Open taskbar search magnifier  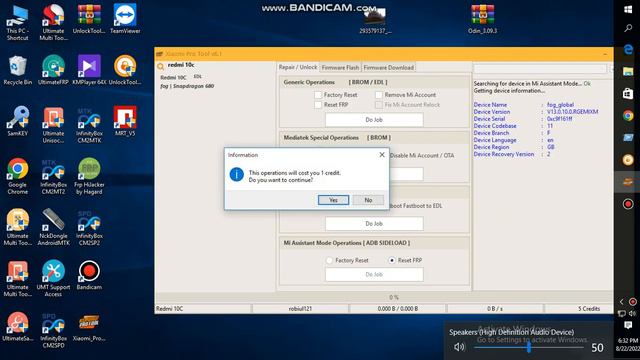point(628,28)
